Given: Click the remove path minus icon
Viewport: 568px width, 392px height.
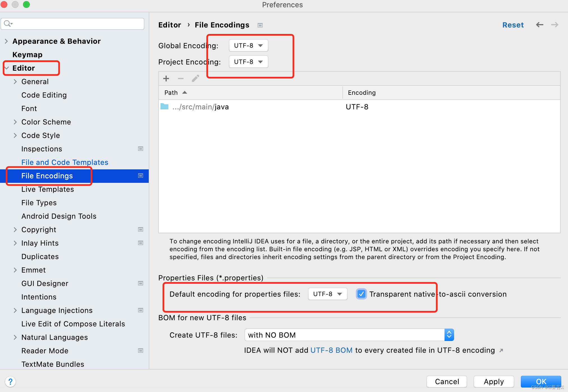Looking at the screenshot, I should (x=181, y=79).
